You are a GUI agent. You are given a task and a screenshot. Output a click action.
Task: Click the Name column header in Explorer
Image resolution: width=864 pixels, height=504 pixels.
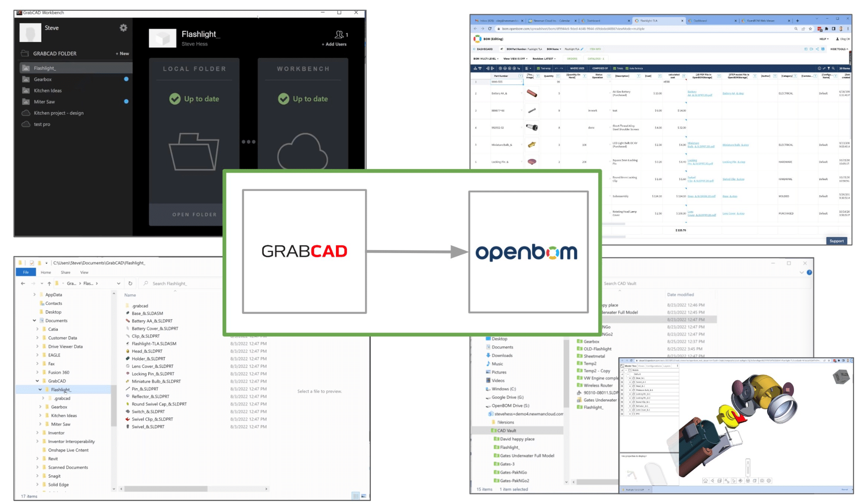130,295
